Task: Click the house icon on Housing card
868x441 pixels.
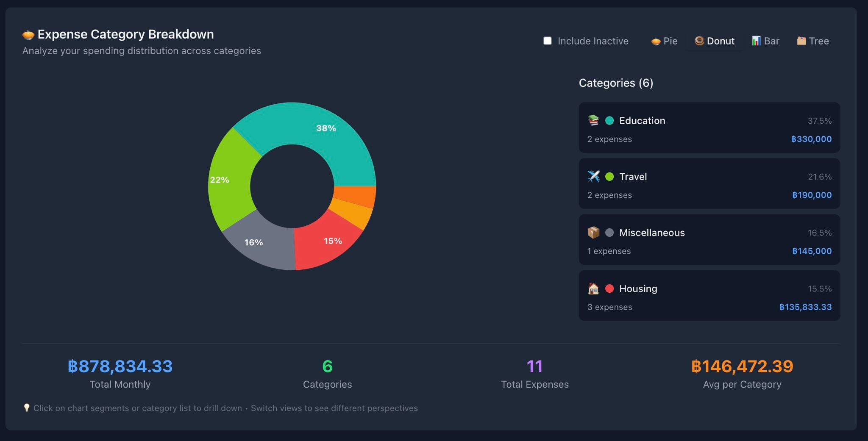Action: 593,288
